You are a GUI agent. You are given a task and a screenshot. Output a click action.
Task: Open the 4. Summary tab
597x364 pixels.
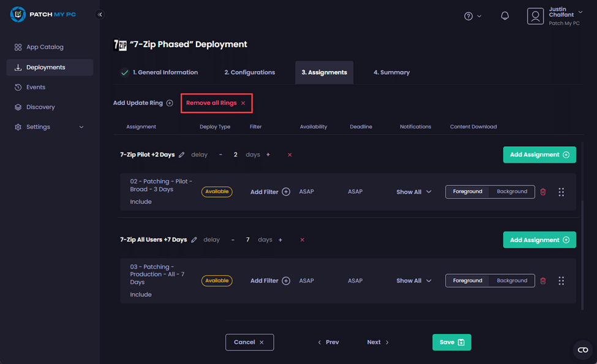[x=391, y=72]
